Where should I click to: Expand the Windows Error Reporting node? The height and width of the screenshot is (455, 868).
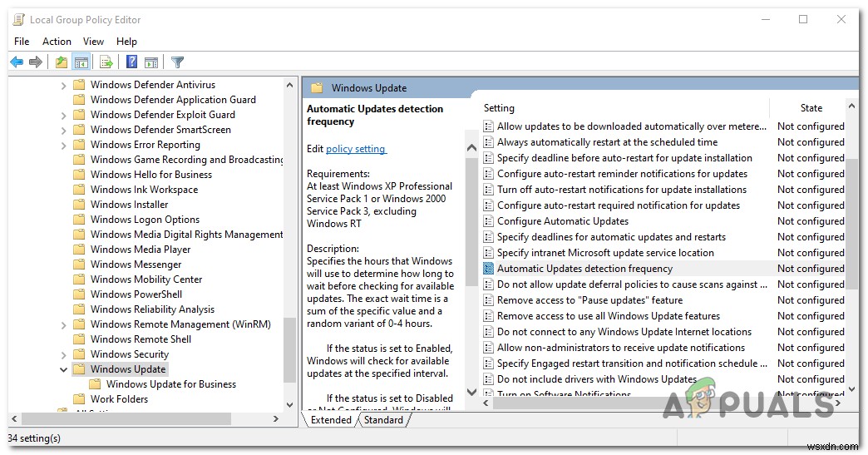pos(63,145)
